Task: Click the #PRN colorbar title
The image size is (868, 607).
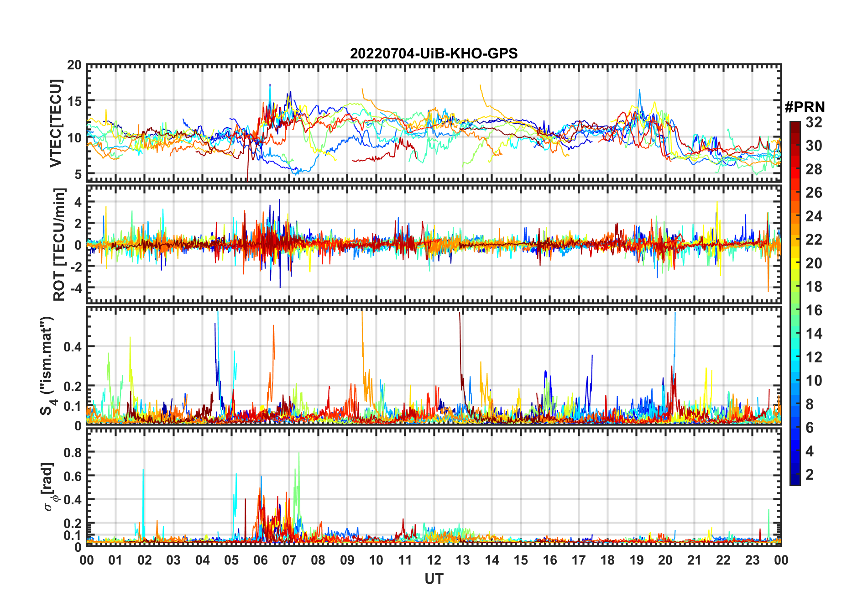Action: click(805, 107)
